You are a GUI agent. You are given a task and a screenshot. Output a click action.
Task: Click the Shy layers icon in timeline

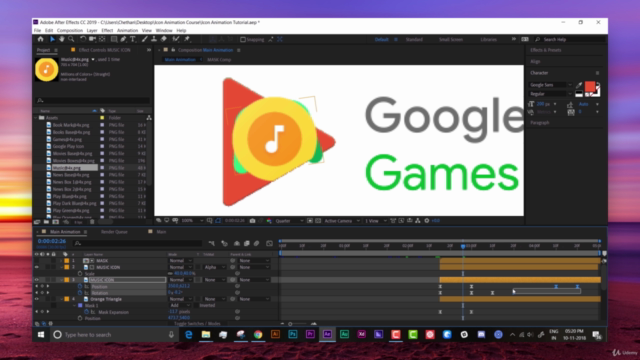[x=237, y=243]
